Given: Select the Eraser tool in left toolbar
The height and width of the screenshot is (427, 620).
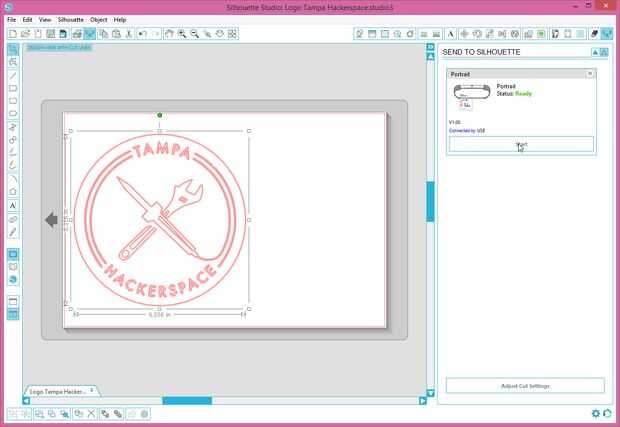Looking at the screenshot, I should [x=13, y=219].
